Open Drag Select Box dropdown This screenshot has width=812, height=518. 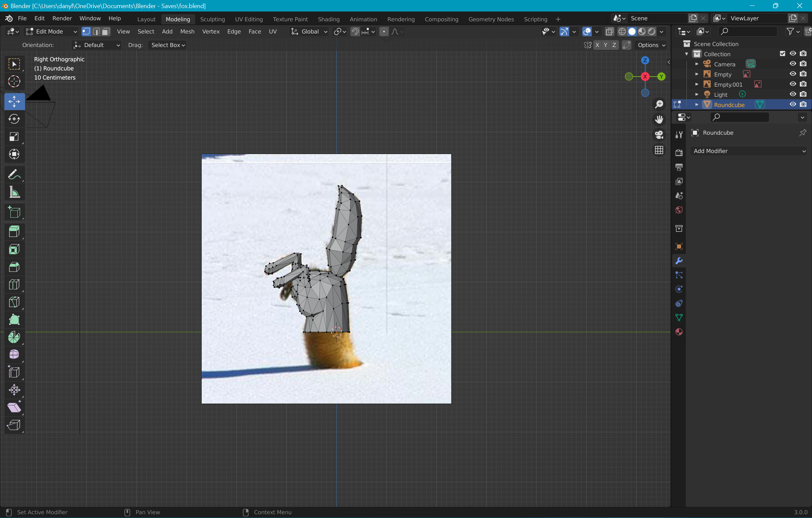[167, 45]
